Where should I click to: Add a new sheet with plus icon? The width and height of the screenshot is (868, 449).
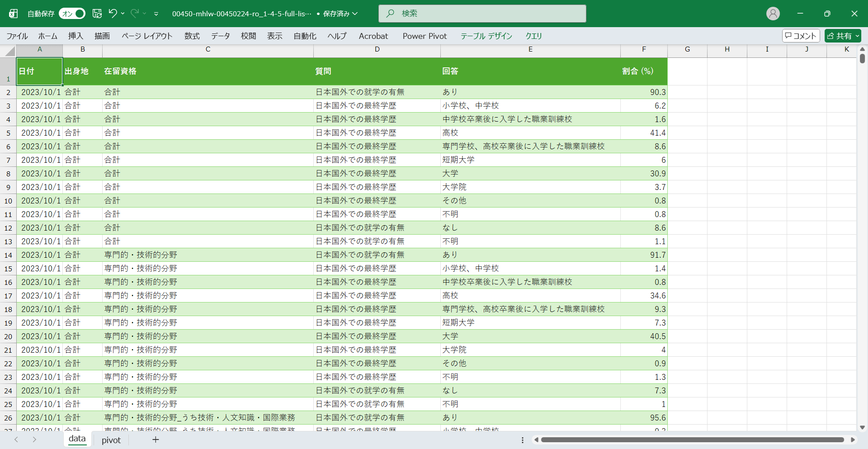click(156, 440)
